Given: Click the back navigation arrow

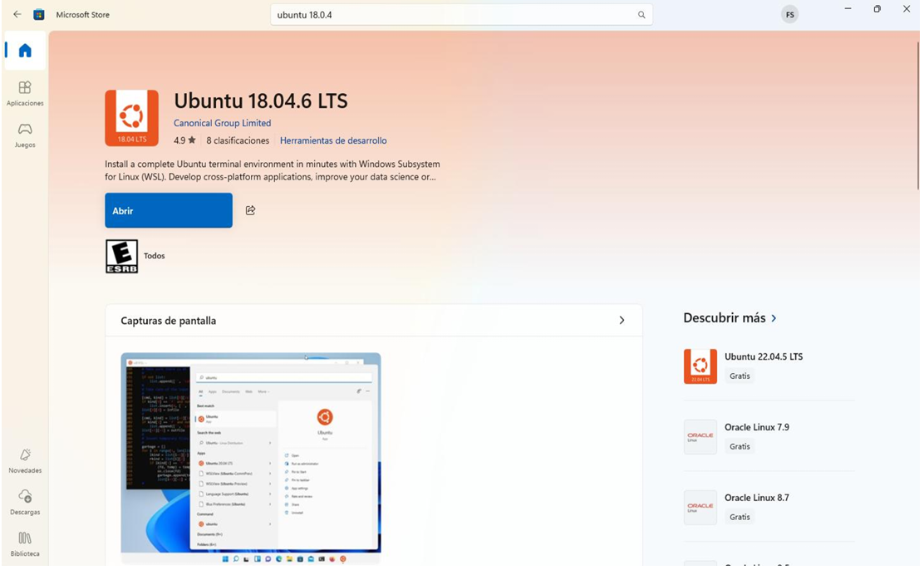Looking at the screenshot, I should pyautogui.click(x=17, y=13).
